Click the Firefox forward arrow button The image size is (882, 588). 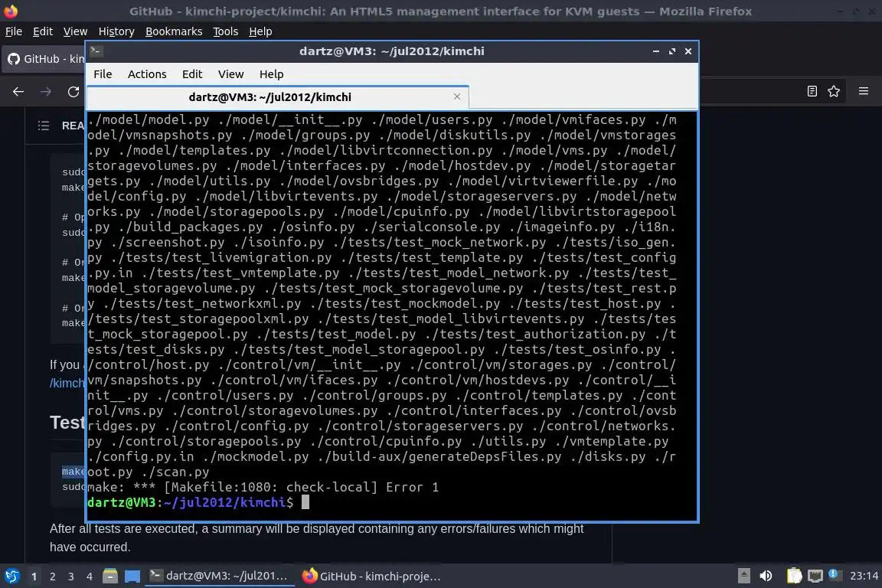coord(46,92)
